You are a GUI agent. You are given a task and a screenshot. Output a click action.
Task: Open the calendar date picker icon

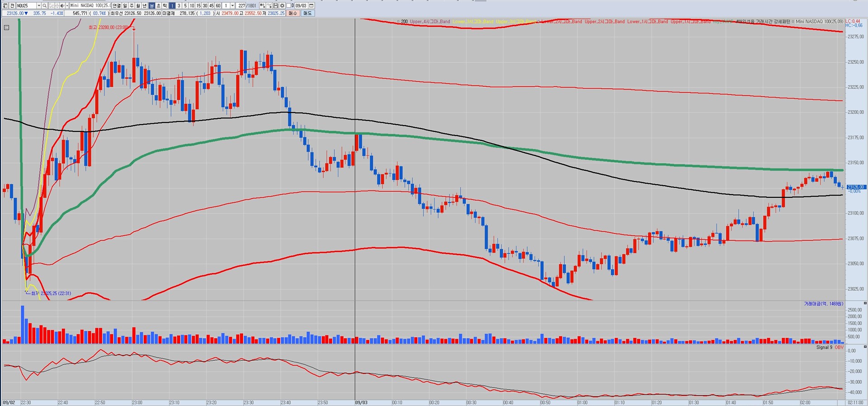[311, 6]
